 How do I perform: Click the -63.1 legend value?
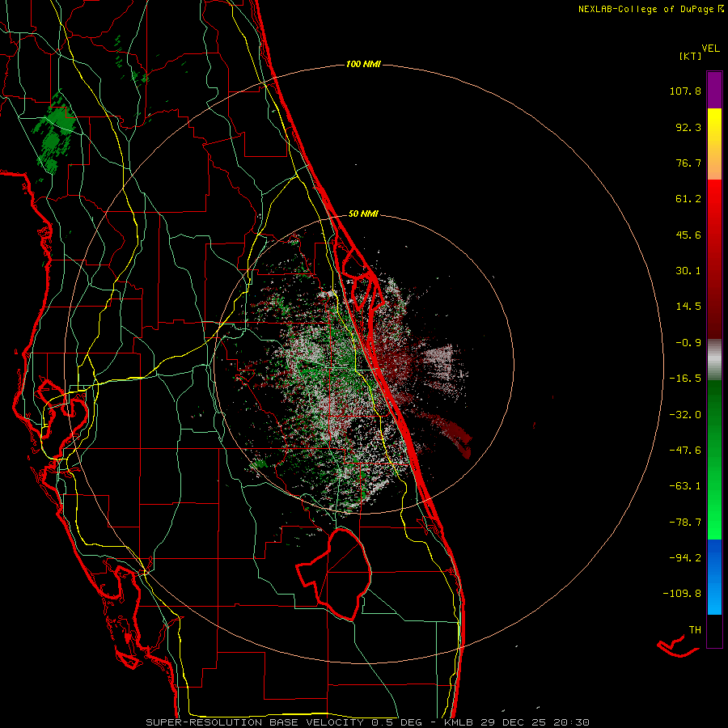(x=685, y=486)
